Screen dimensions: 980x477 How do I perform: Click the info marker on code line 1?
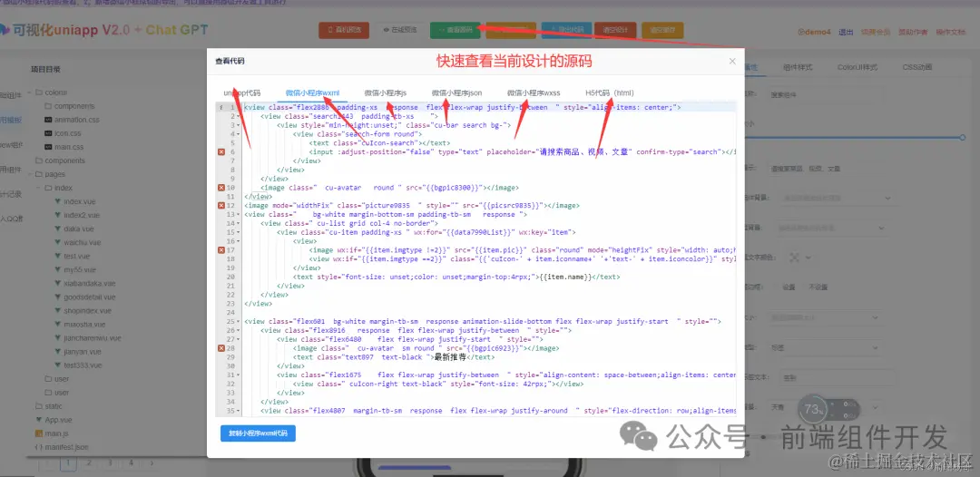(221, 107)
